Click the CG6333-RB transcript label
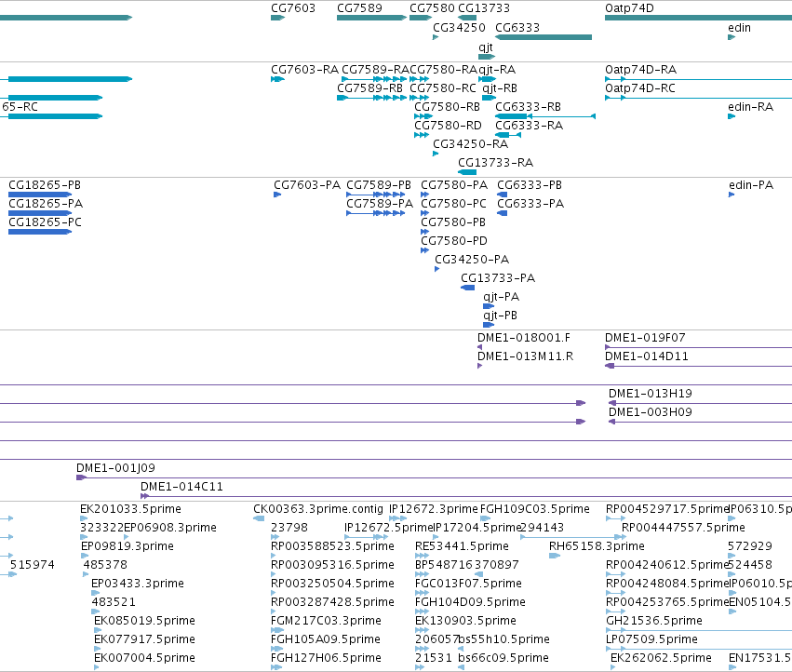 point(528,107)
